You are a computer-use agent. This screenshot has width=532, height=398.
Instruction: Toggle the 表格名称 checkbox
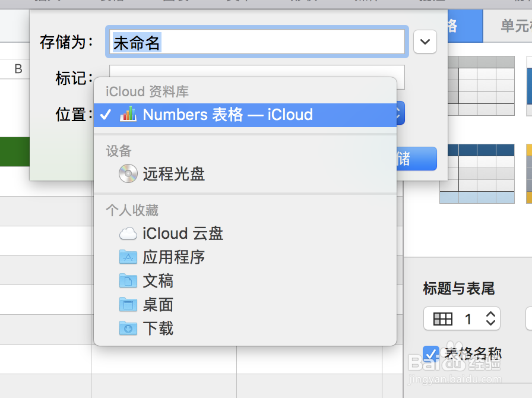tap(431, 354)
